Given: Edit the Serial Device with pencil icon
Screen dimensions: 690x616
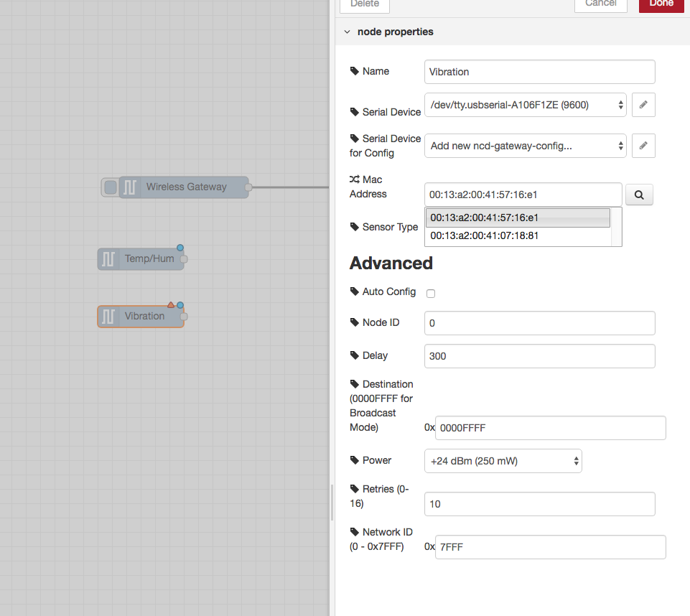Looking at the screenshot, I should click(643, 105).
